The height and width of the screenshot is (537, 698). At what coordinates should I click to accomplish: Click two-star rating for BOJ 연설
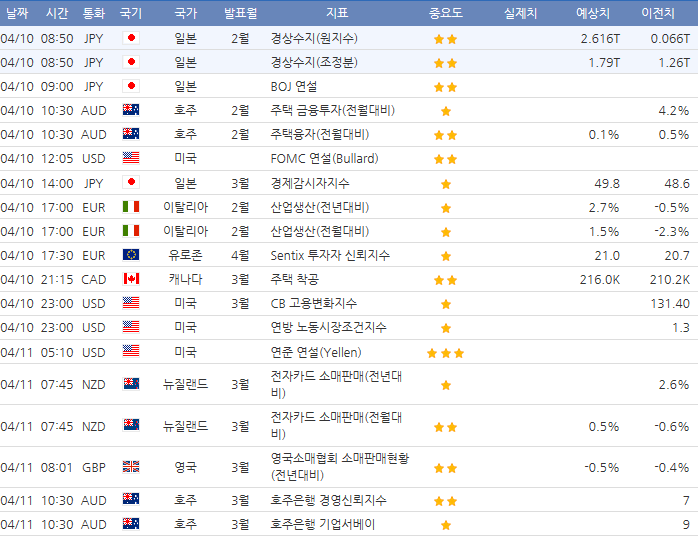tap(446, 87)
